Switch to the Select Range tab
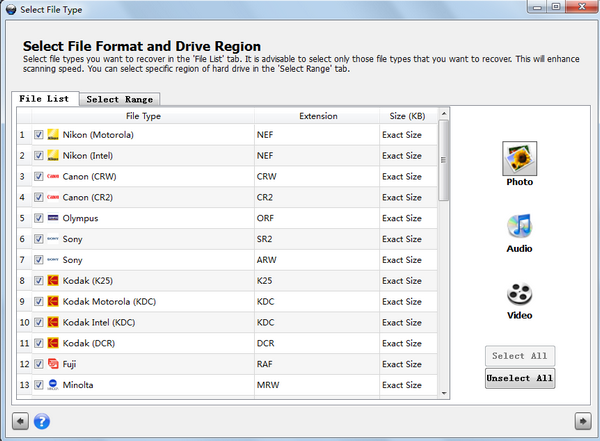This screenshot has height=441, width=600. pyautogui.click(x=120, y=100)
